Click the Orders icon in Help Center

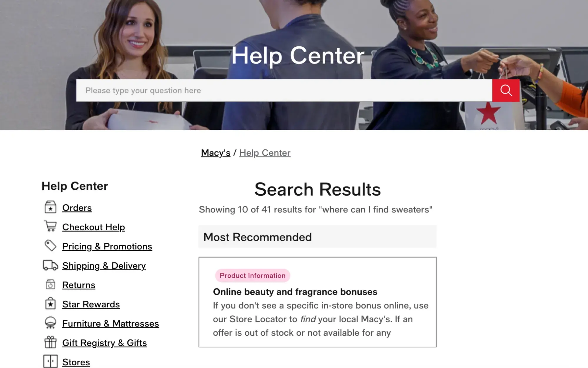51,207
